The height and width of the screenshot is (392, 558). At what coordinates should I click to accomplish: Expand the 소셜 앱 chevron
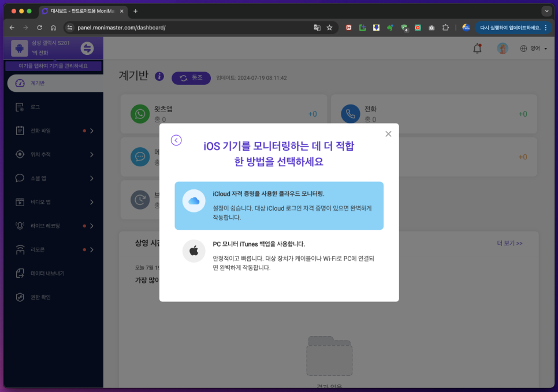(x=92, y=178)
